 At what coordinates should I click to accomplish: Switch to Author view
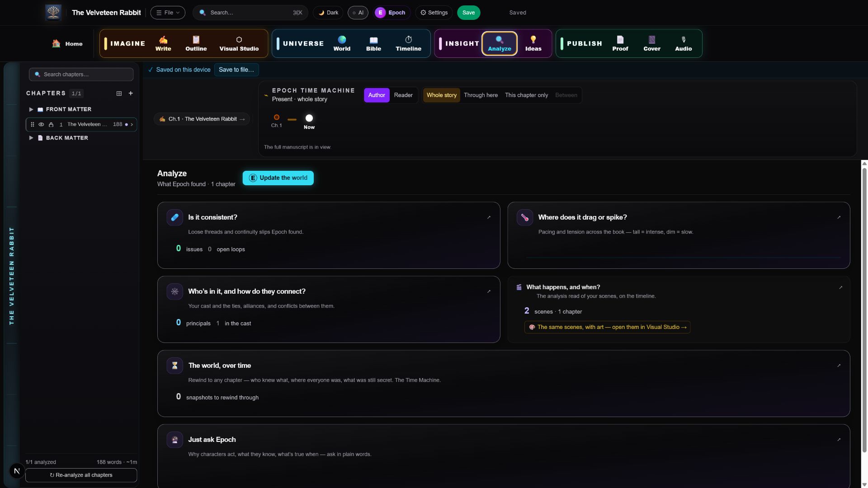point(377,95)
